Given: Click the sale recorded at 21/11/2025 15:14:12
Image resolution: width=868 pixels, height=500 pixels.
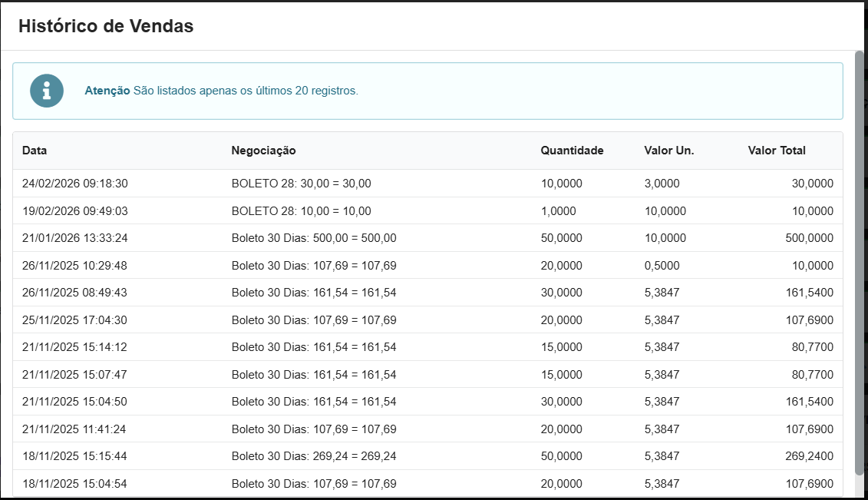Looking at the screenshot, I should (75, 347).
